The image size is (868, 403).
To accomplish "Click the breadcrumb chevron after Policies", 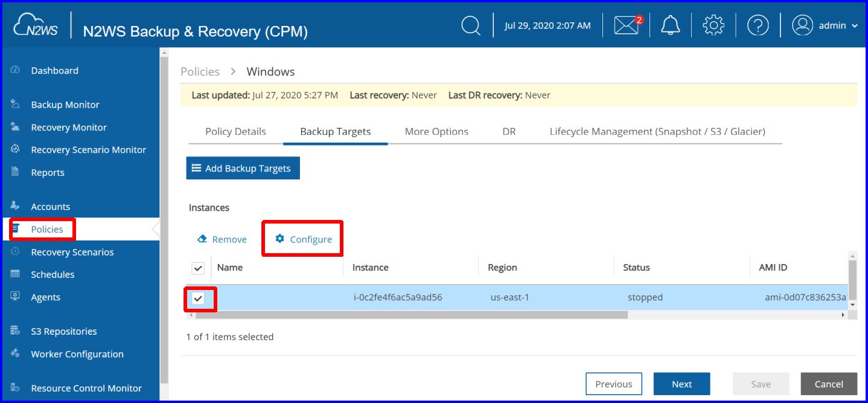I will 233,71.
